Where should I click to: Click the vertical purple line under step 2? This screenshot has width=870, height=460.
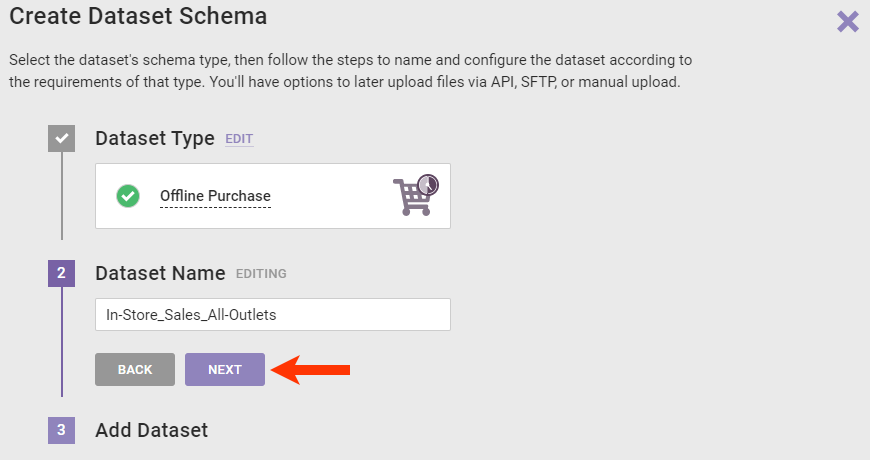[62, 340]
